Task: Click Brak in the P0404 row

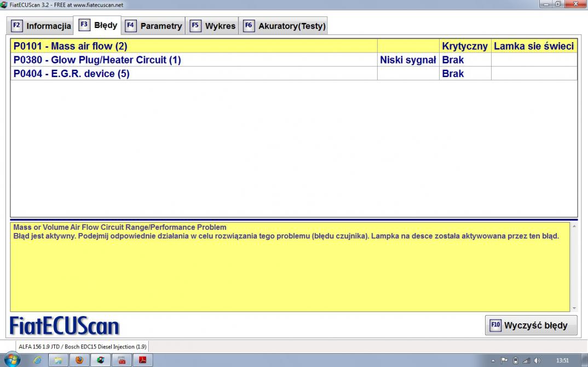Action: (x=465, y=73)
